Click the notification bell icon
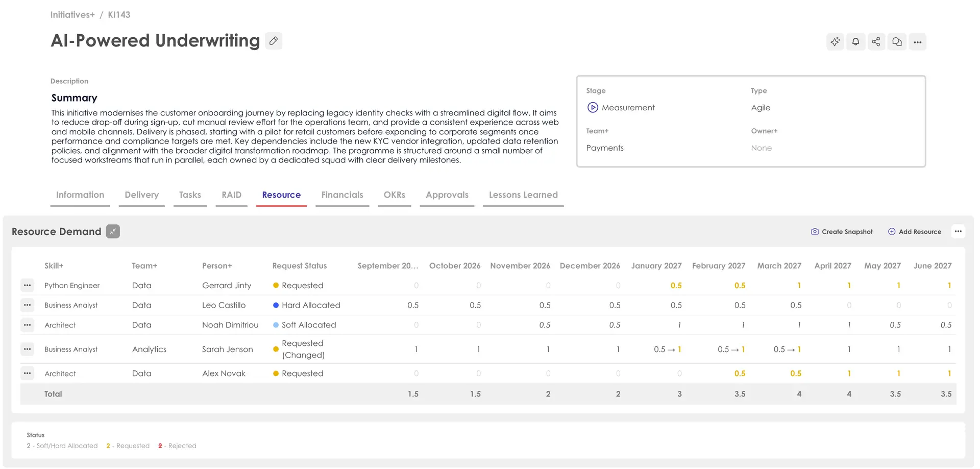 pos(856,42)
